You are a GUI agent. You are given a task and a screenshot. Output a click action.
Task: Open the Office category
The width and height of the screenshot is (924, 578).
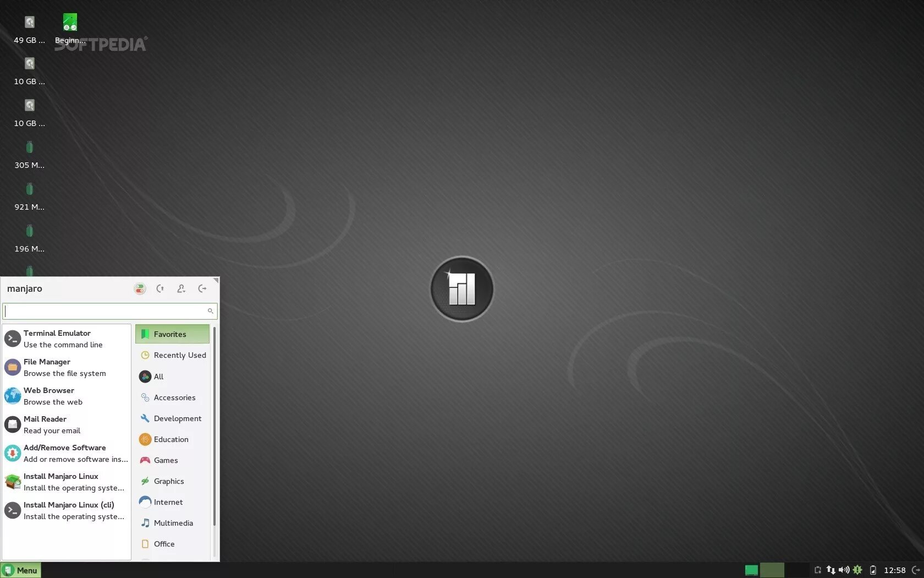pyautogui.click(x=172, y=544)
